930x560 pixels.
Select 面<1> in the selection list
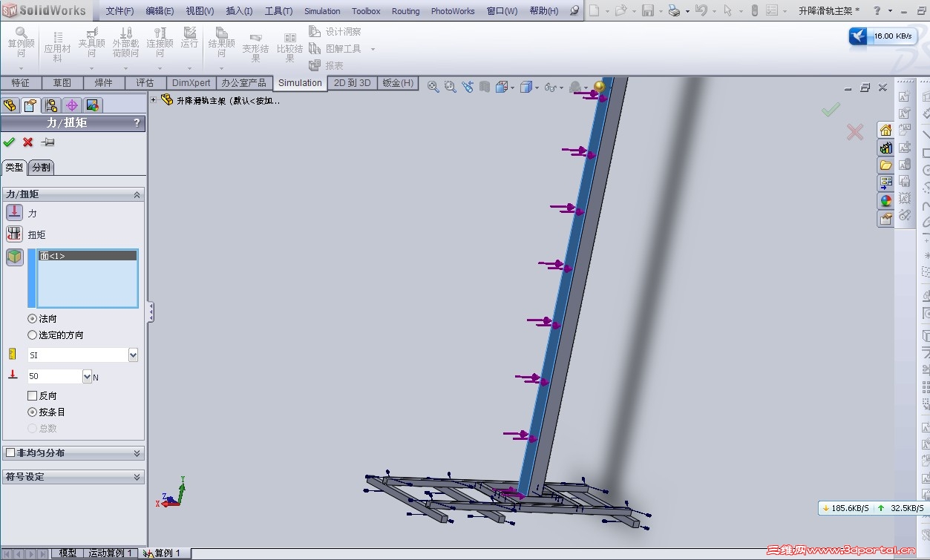tap(88, 256)
